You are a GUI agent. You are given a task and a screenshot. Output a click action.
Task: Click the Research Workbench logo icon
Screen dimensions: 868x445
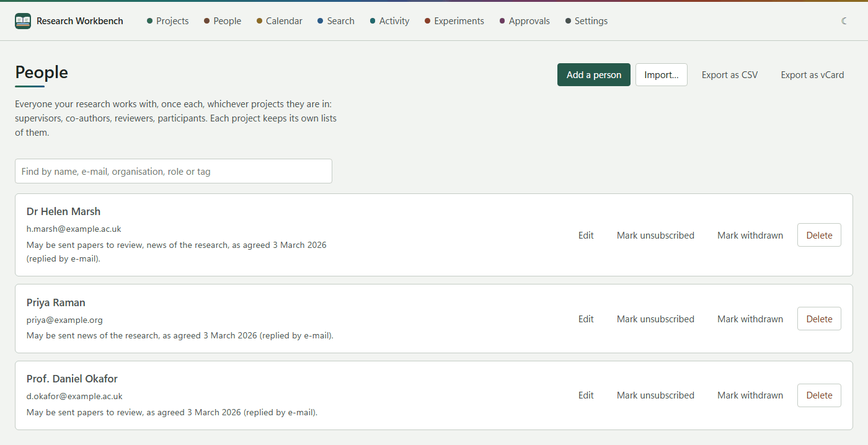pyautogui.click(x=23, y=21)
